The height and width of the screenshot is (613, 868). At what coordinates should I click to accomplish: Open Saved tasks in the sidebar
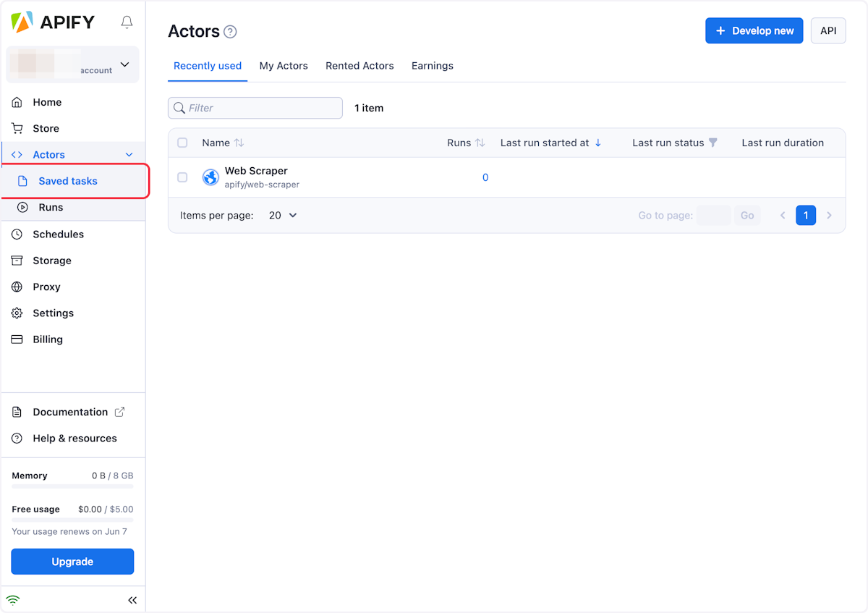[73, 181]
